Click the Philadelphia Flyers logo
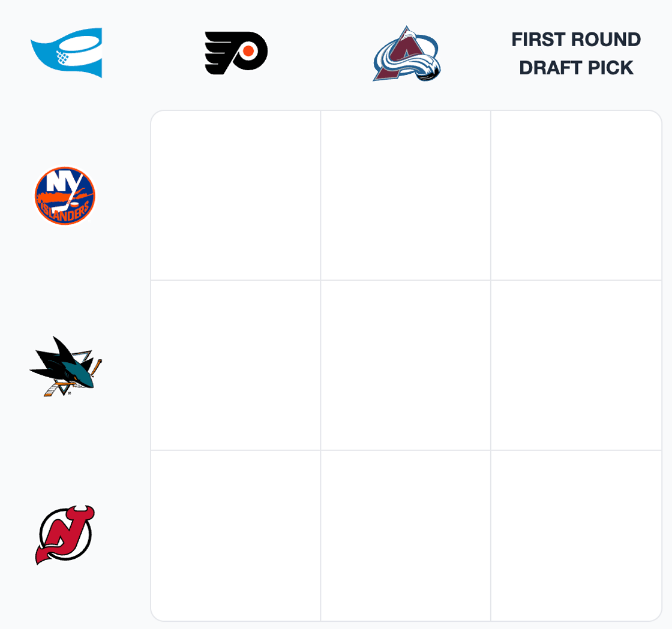 pyautogui.click(x=236, y=53)
